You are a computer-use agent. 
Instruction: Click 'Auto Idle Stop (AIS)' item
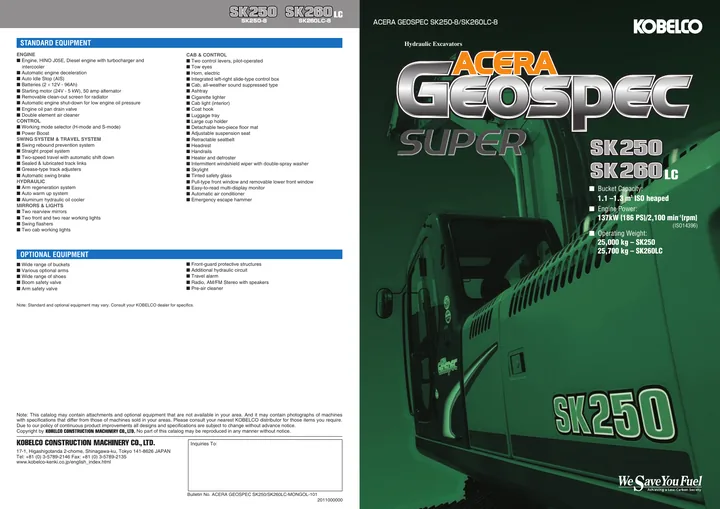coord(43,79)
